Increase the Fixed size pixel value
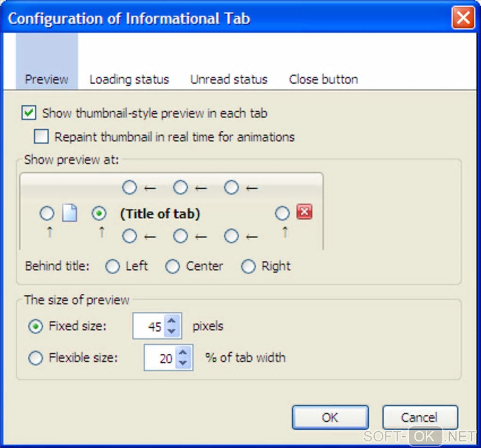 pyautogui.click(x=172, y=321)
